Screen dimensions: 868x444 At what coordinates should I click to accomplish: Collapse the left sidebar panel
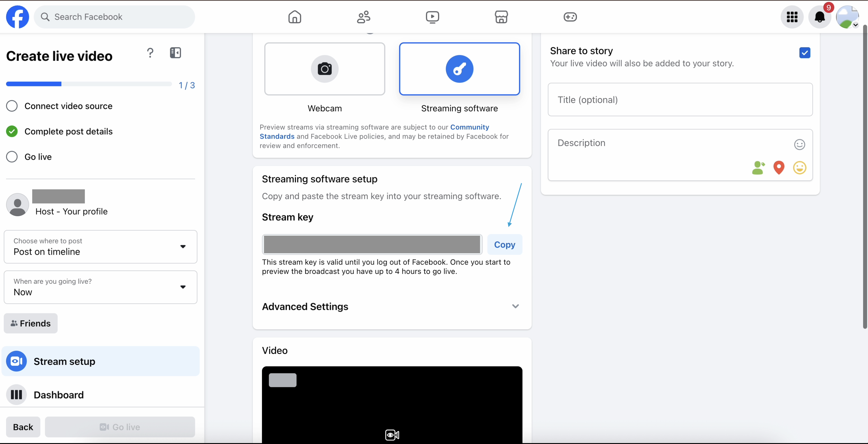[x=175, y=53]
